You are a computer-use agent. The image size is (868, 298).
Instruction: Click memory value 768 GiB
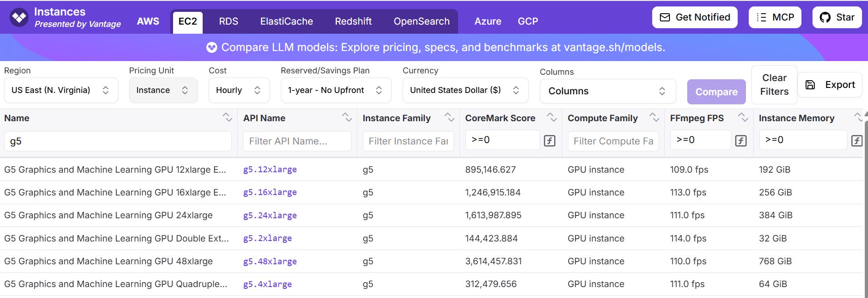pos(775,261)
